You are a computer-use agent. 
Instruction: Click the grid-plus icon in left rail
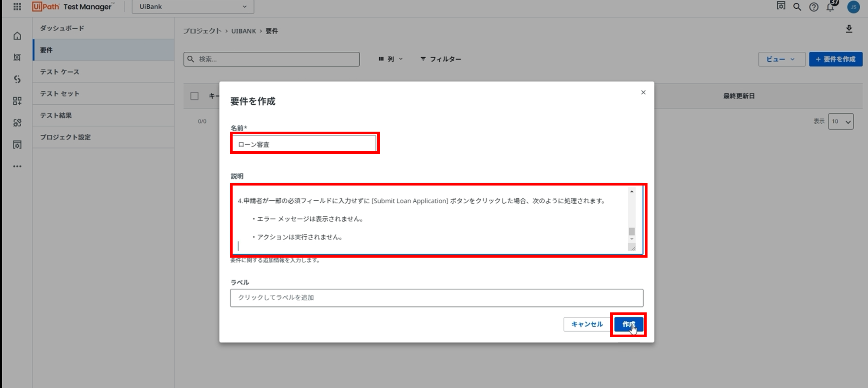tap(17, 101)
